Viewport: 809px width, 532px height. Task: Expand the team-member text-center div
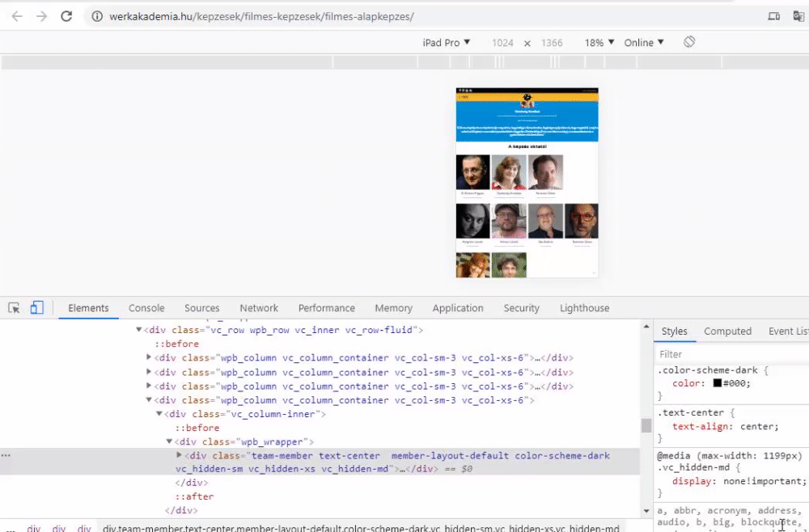tap(179, 455)
